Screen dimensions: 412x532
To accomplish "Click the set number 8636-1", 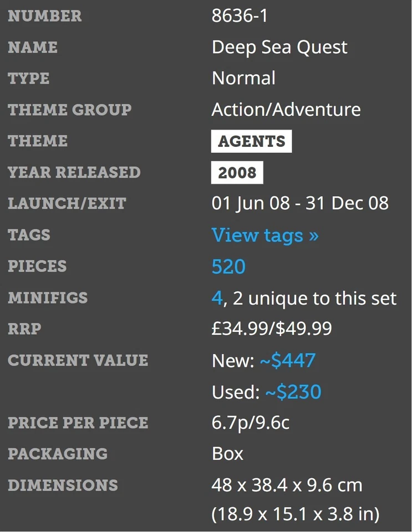I will [x=240, y=16].
